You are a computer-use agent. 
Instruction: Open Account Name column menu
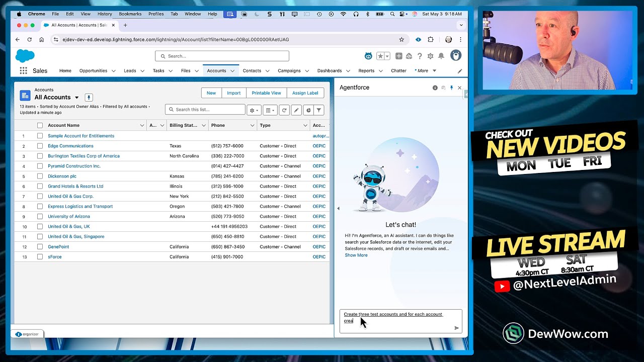point(142,125)
